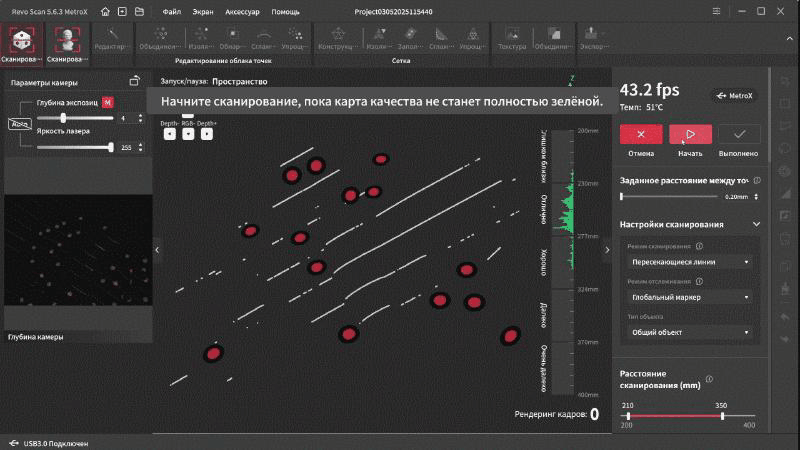The image size is (800, 450).
Task: Click the red cancel X button (Отмена)
Action: point(640,134)
